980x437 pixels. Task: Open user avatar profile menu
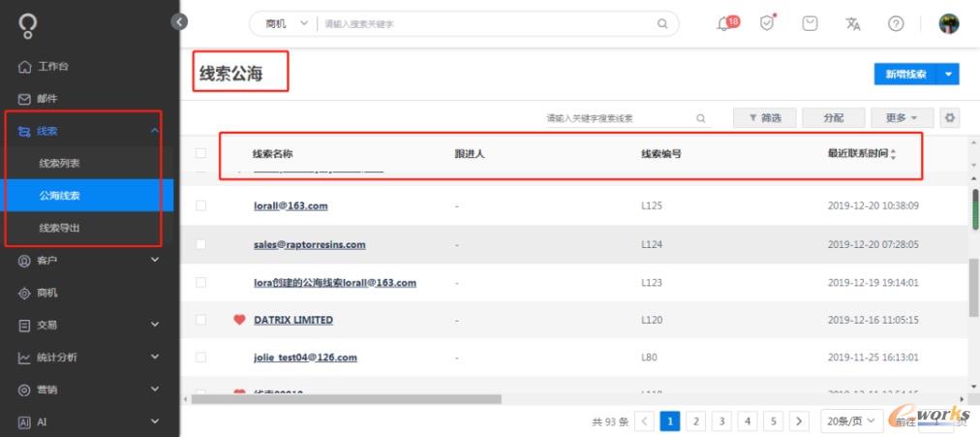pos(949,24)
